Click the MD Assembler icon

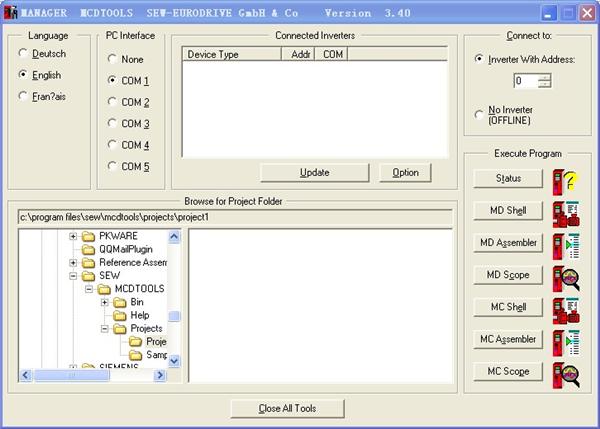point(566,246)
